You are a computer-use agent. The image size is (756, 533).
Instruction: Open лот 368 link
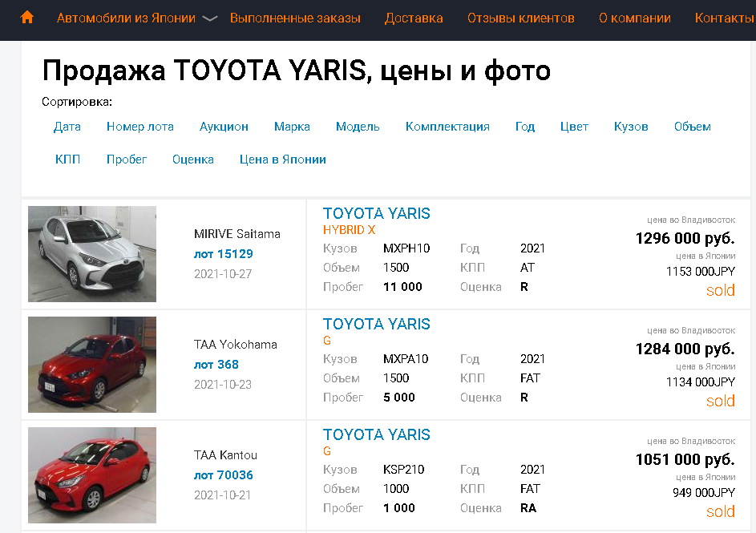coord(216,365)
